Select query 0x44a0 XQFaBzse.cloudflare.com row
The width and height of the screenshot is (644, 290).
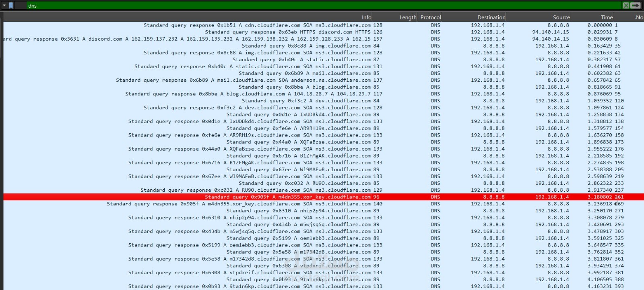point(324,142)
